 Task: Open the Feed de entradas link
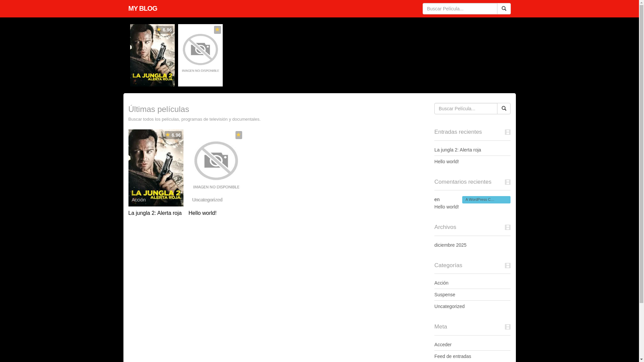pos(452,356)
